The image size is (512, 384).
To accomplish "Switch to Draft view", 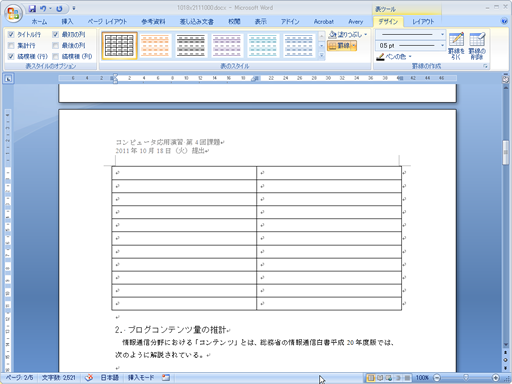I will (x=407, y=378).
